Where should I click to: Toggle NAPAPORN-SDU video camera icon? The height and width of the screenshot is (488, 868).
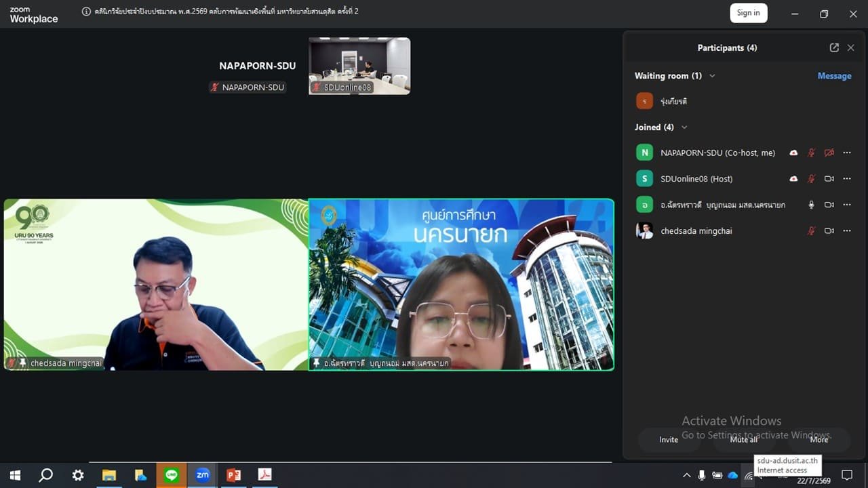829,153
